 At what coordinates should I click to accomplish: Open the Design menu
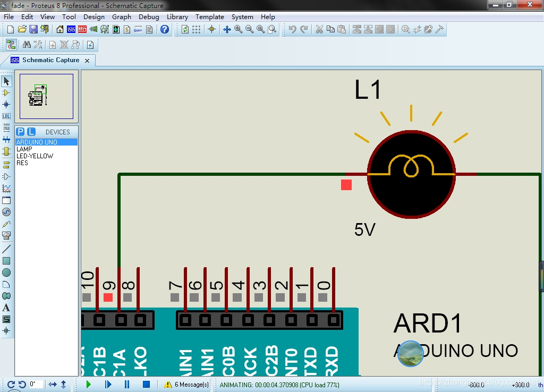93,16
